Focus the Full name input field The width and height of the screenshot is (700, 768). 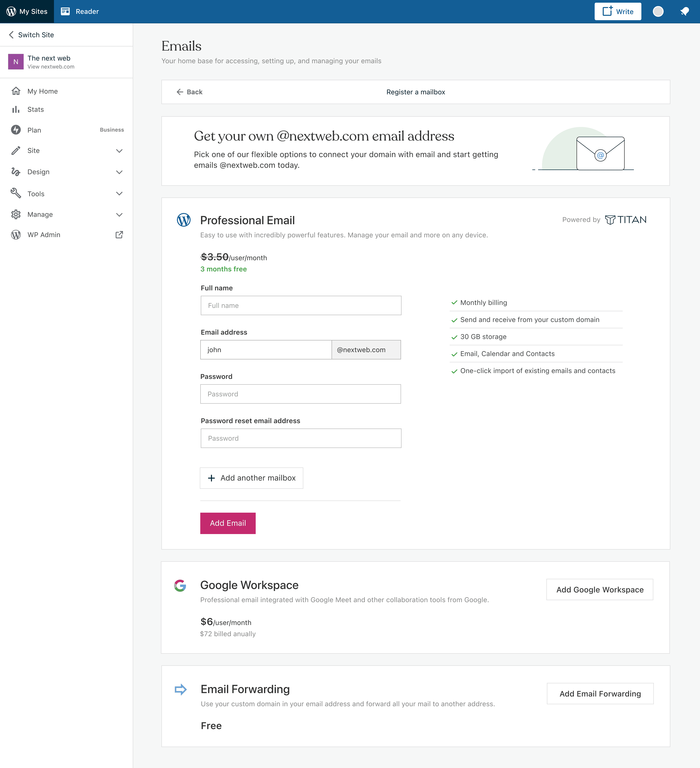(x=301, y=305)
